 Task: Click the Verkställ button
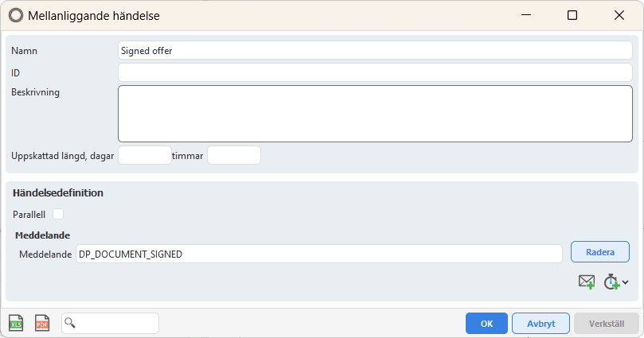pyautogui.click(x=607, y=323)
